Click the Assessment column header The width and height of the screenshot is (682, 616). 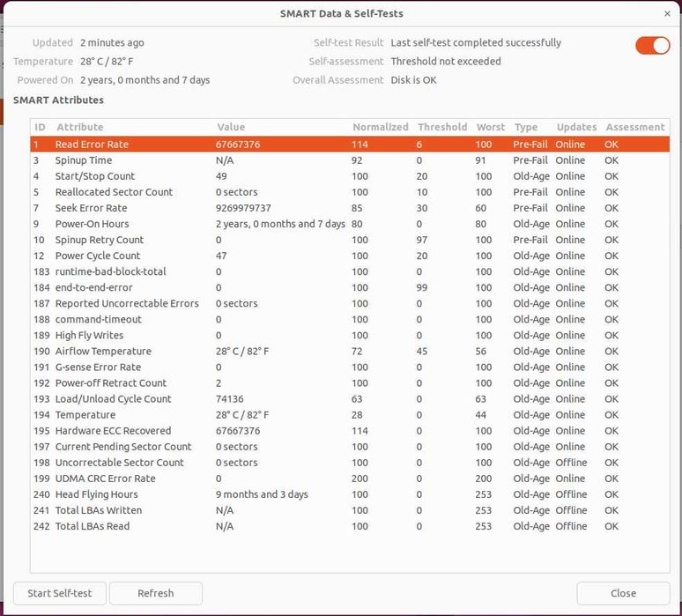[635, 127]
